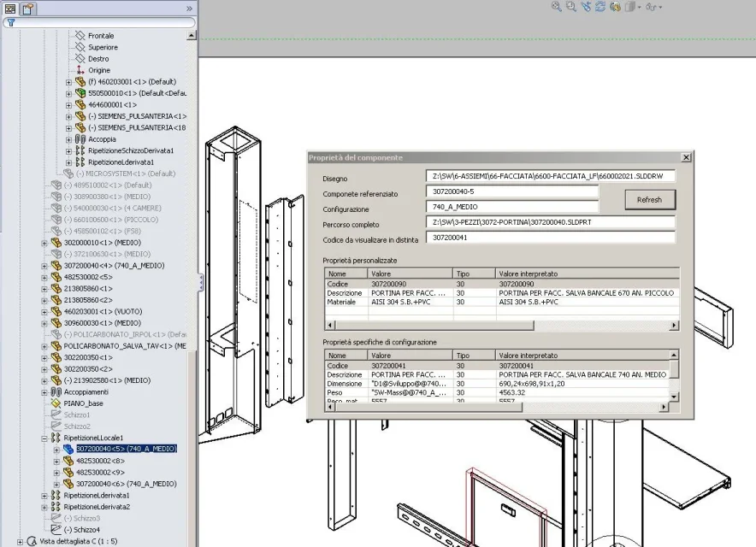Click the POLICARBONATO_SALVA_TAV<1> part icon
The width and height of the screenshot is (756, 547).
tap(56, 346)
